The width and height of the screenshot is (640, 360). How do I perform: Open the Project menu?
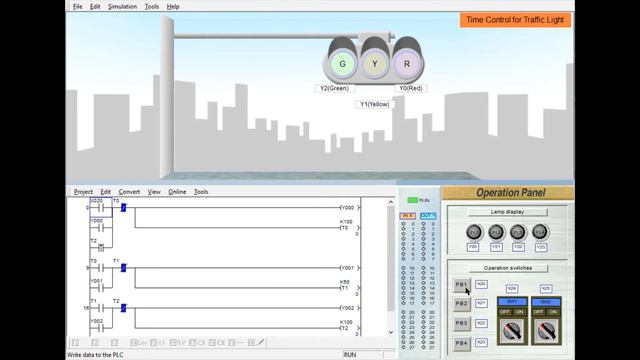point(83,192)
